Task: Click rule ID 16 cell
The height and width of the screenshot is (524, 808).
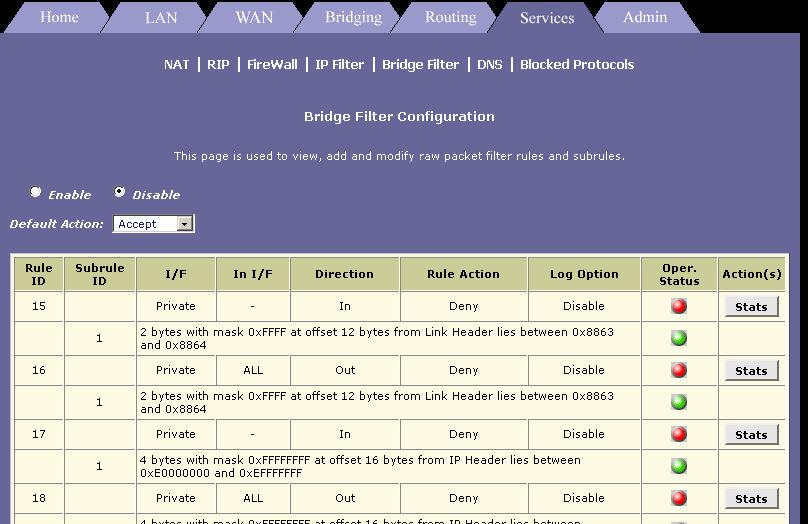Action: click(x=39, y=370)
